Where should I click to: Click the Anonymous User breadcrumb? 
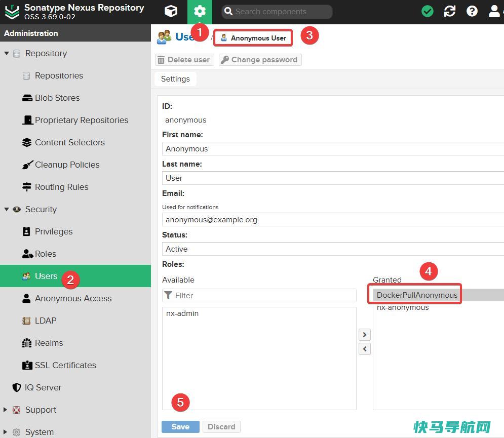point(253,38)
